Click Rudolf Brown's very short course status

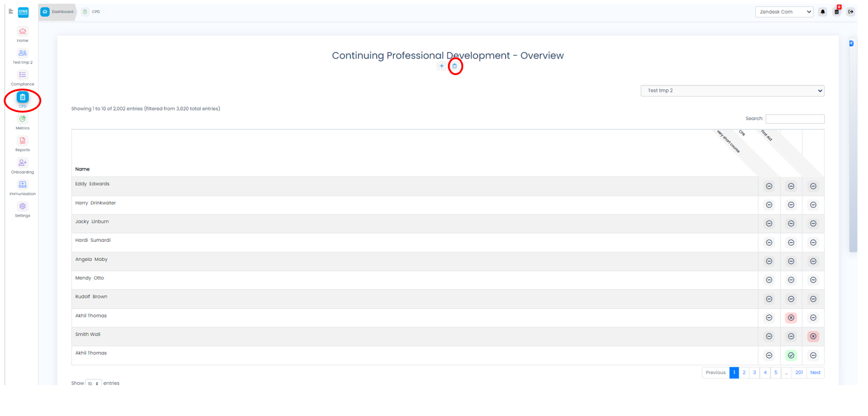pyautogui.click(x=769, y=299)
